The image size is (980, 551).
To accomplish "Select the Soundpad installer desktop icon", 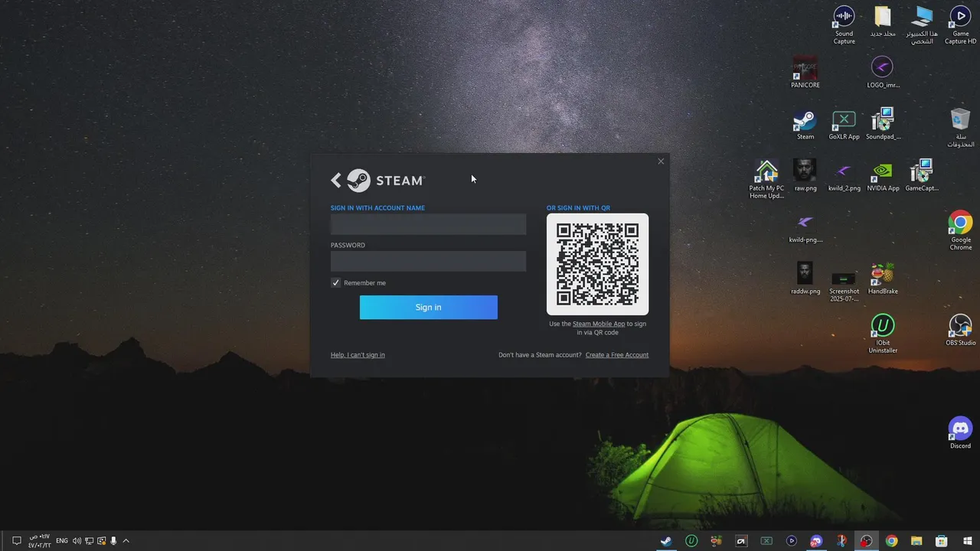I will click(x=883, y=125).
